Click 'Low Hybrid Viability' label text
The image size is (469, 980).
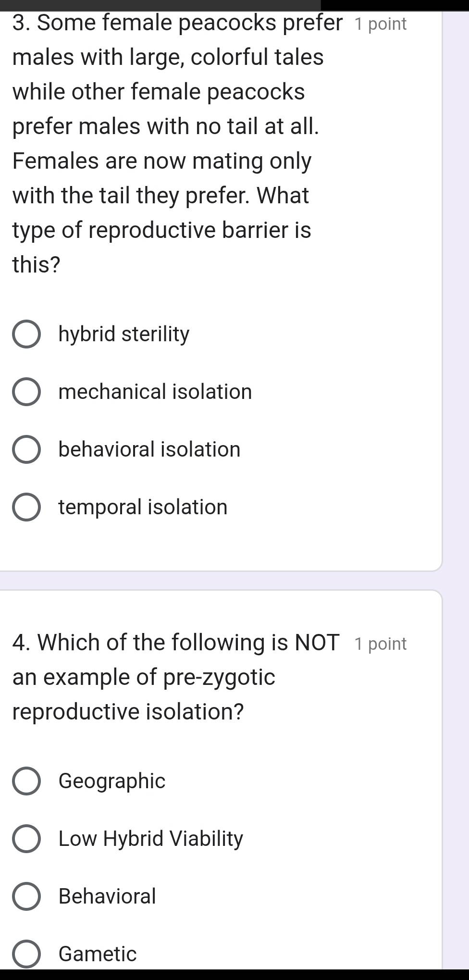(x=151, y=839)
